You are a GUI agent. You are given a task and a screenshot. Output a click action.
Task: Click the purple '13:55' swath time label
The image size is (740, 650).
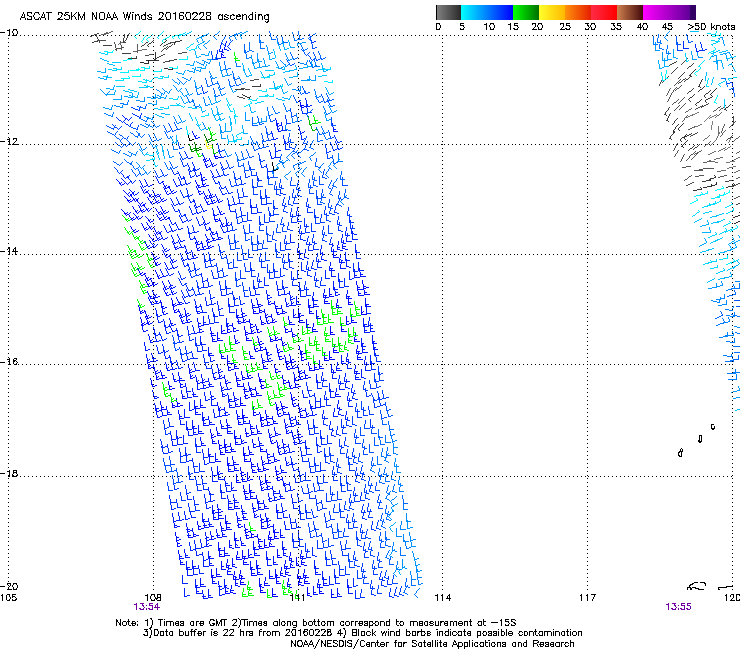pos(678,607)
